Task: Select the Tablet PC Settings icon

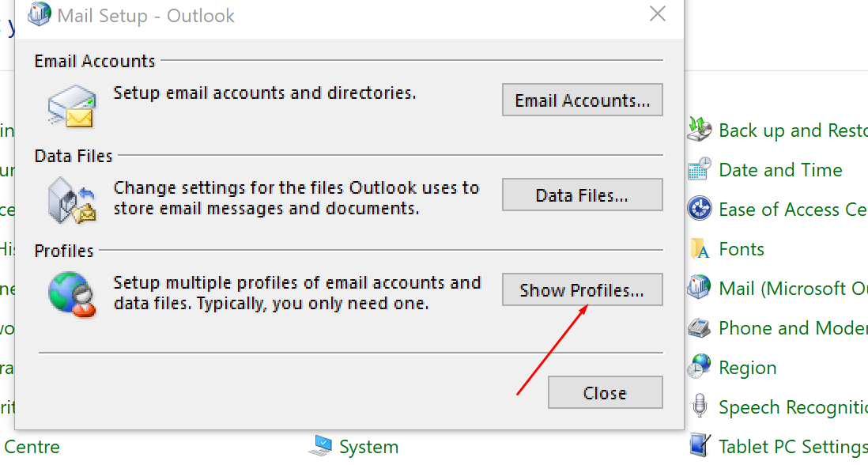Action: click(699, 444)
